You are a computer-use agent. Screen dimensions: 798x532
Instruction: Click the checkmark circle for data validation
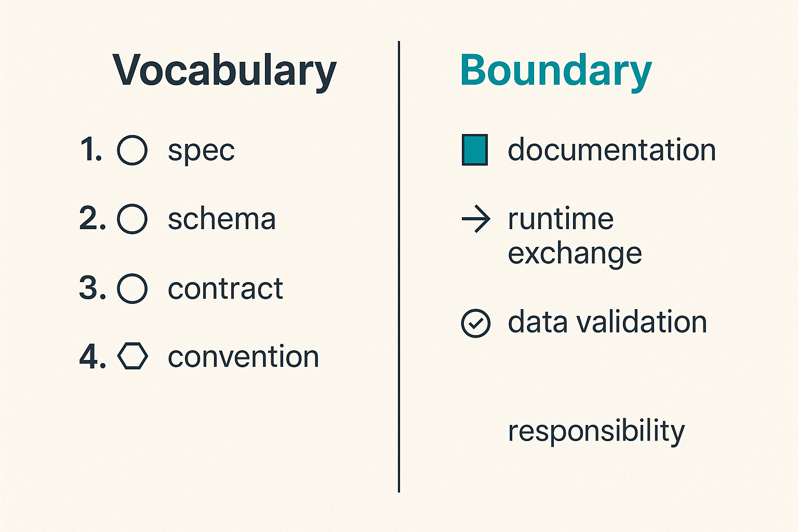[476, 323]
